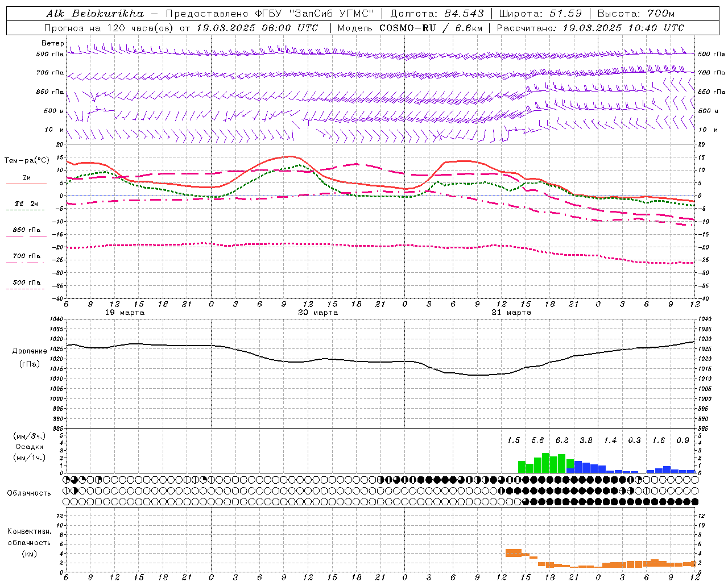This screenshot has height=582, width=728.
Task: Click the elevation value 700м
Action: tap(661, 13)
